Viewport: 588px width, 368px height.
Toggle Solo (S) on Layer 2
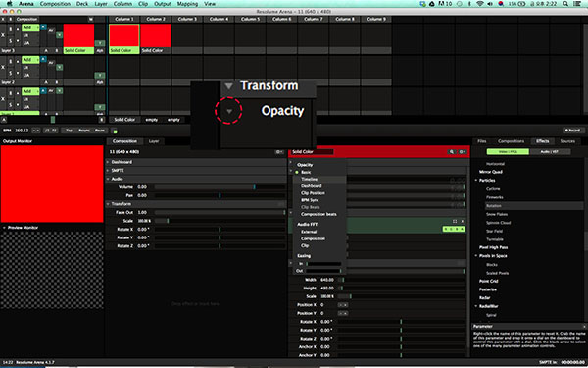(11, 74)
